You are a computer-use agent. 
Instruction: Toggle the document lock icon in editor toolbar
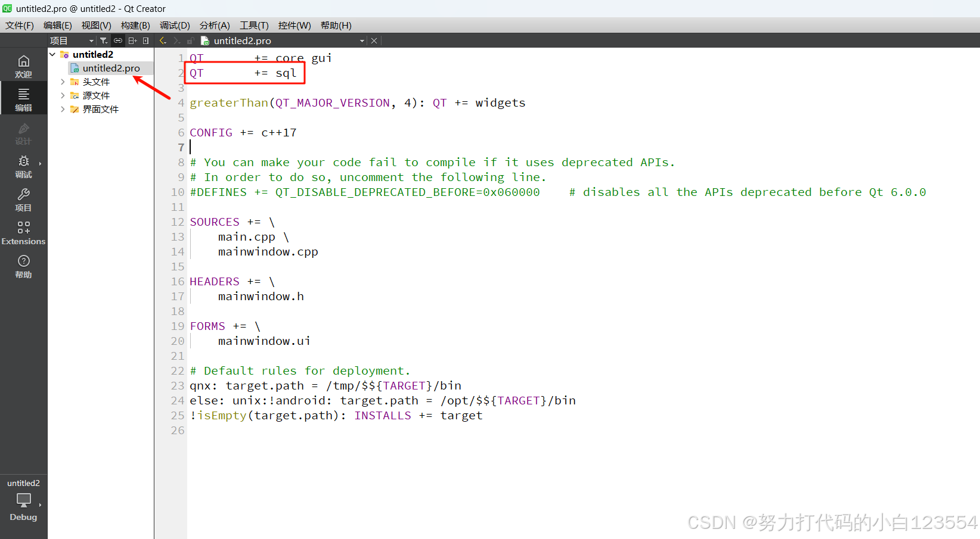coord(190,40)
